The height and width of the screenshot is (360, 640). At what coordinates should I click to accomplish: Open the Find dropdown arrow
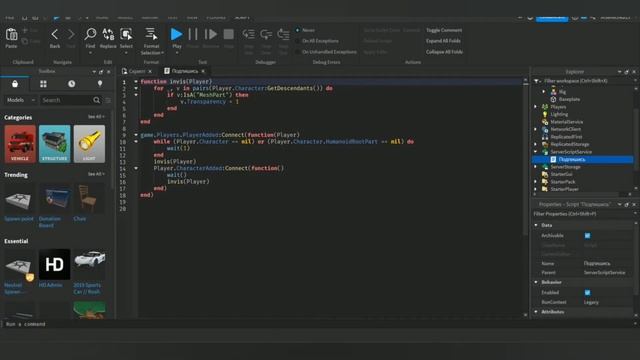tap(90, 53)
